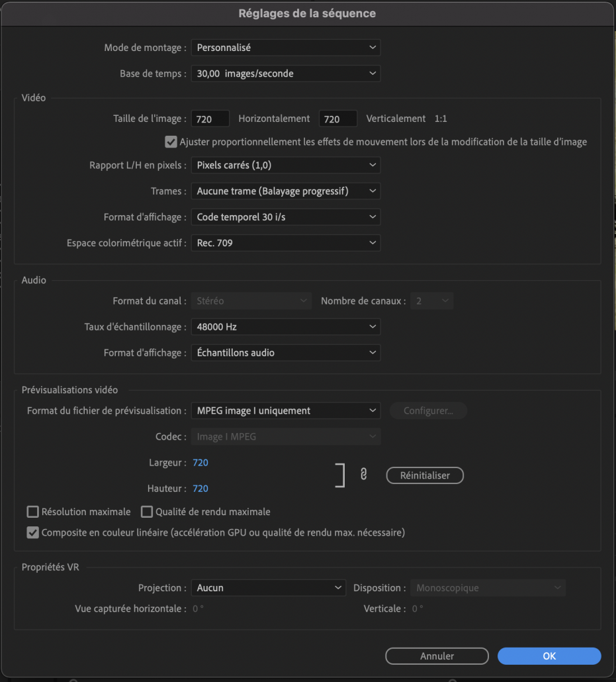Expand the Espace colorimétrique actif dropdown
Viewport: 616px width, 682px height.
click(286, 243)
